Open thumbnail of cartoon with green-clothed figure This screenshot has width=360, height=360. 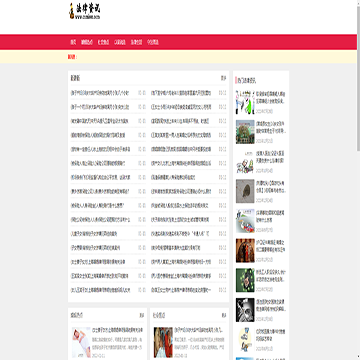pos(245,102)
